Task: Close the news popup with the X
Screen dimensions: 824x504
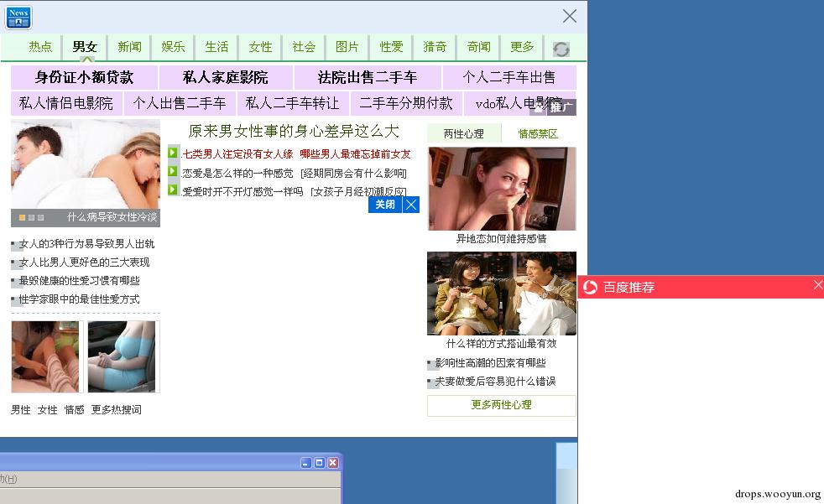Action: click(x=570, y=16)
